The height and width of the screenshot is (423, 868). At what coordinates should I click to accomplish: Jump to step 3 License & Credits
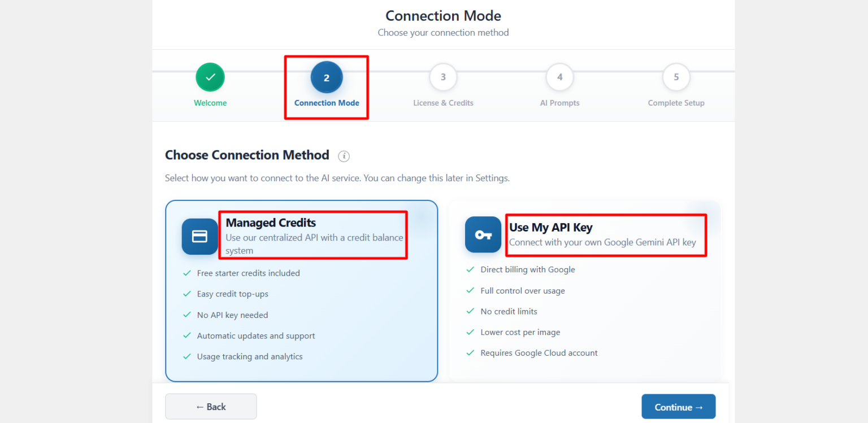(443, 77)
